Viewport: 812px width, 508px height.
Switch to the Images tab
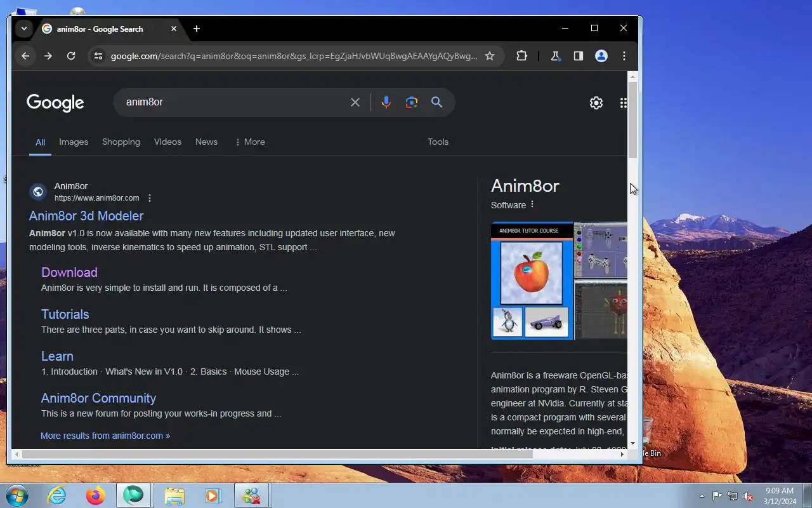point(74,142)
